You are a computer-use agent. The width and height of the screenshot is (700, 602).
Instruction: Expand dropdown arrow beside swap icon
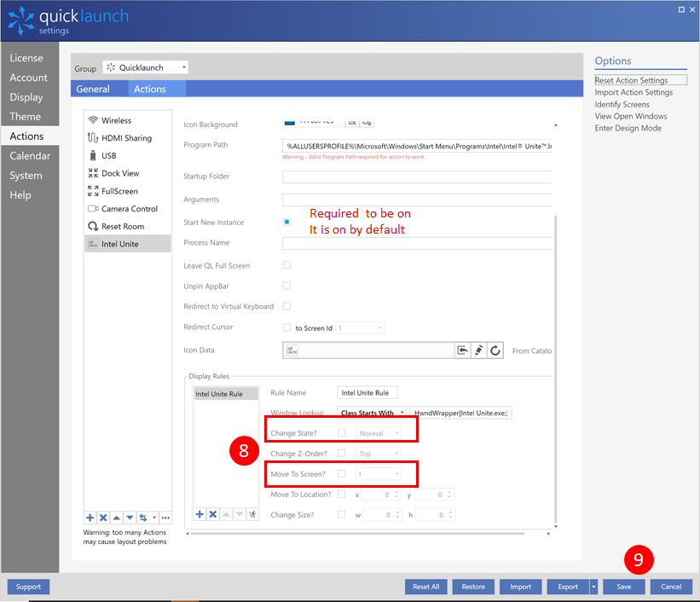coord(154,518)
